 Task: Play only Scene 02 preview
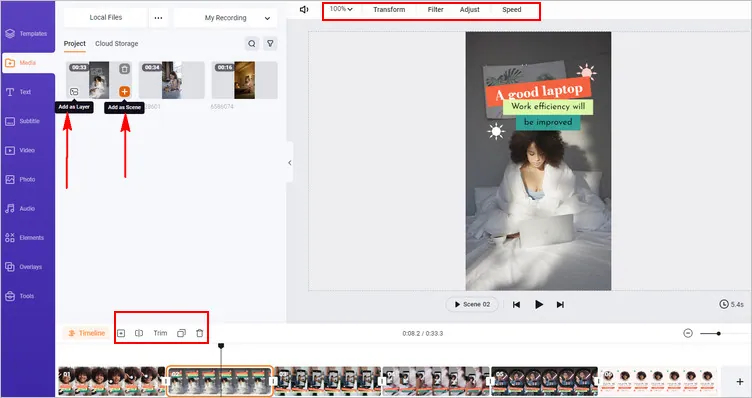click(472, 304)
